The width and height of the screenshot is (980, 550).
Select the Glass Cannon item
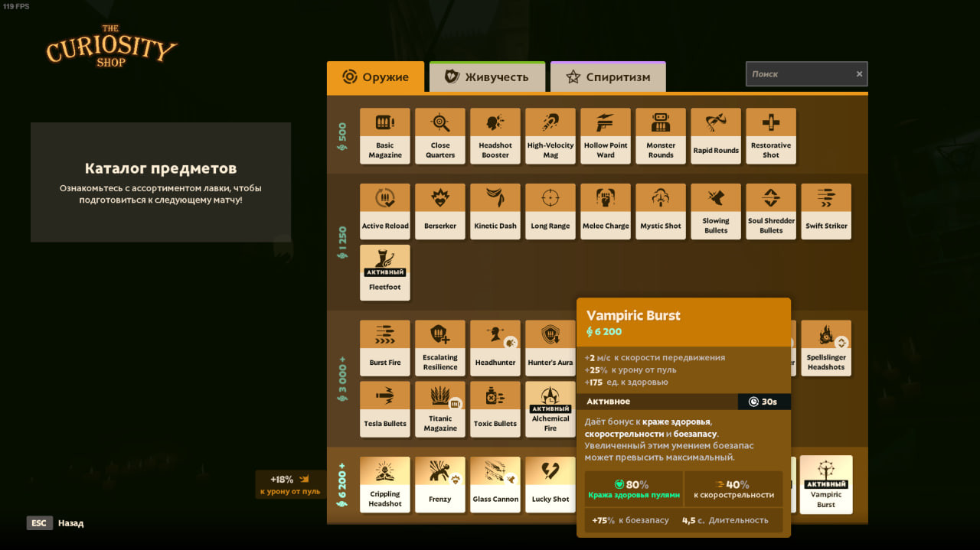(x=495, y=484)
